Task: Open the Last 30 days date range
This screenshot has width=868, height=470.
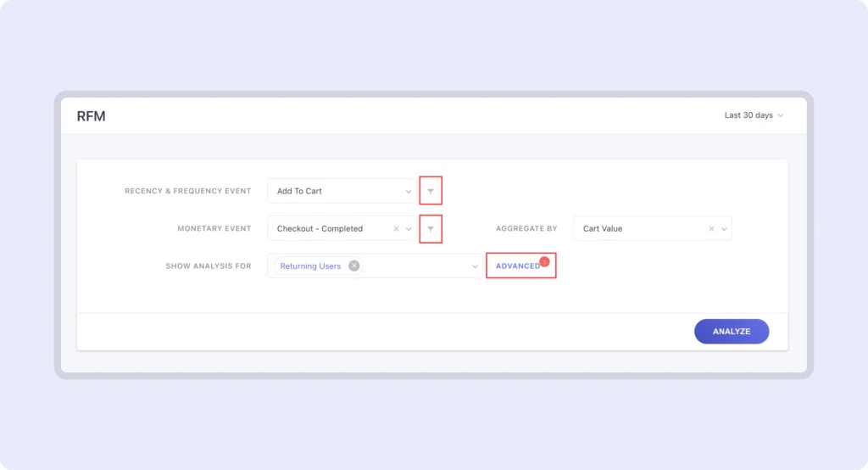Action: coord(754,115)
